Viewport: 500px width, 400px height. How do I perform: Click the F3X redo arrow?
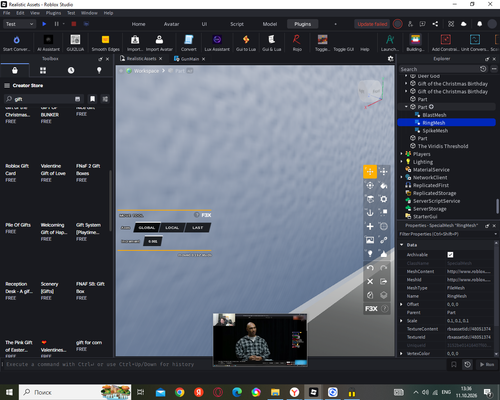click(x=384, y=268)
